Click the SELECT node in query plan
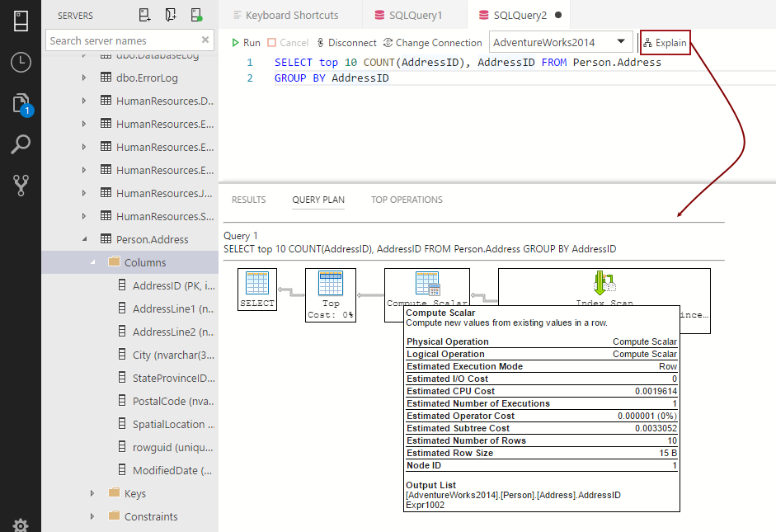The width and height of the screenshot is (776, 532). click(257, 290)
